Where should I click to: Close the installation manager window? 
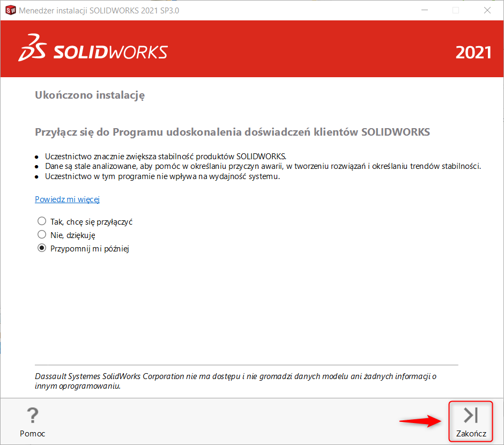click(x=487, y=10)
